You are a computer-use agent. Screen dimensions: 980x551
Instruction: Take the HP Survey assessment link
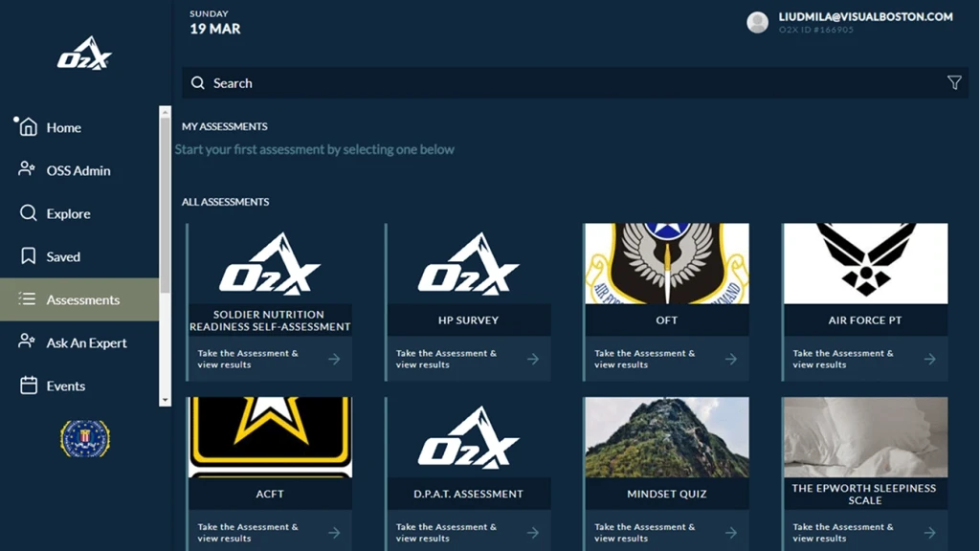point(446,360)
